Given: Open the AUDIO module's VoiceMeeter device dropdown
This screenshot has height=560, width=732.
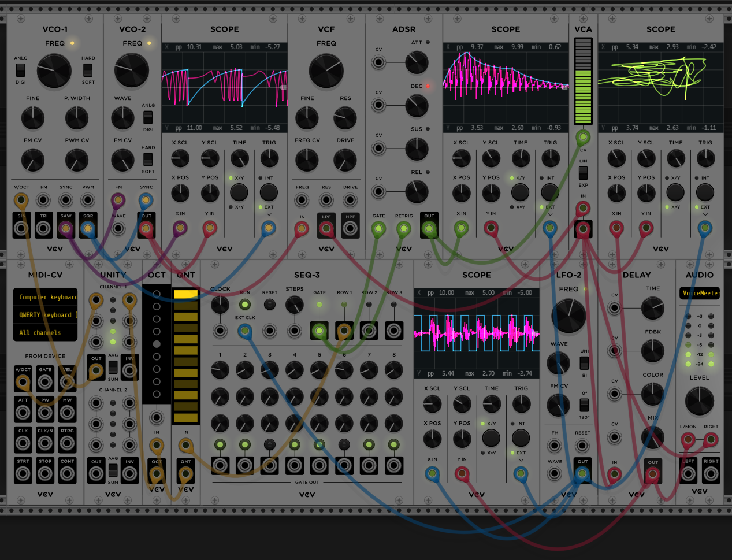Looking at the screenshot, I should tap(700, 293).
